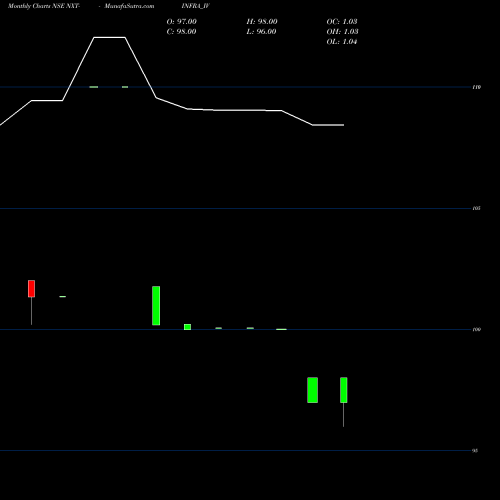Click the 95 price axis label

click(475, 451)
